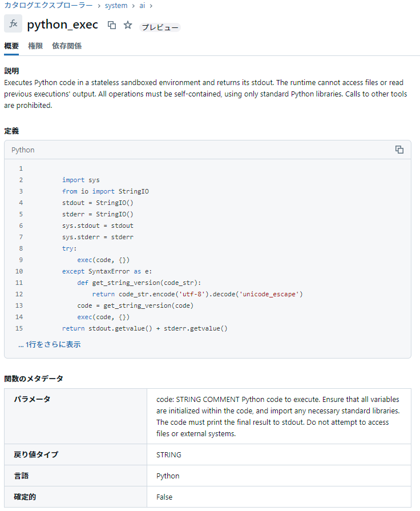Click line number 15 in code gutter
The width and height of the screenshot is (420, 511).
coord(19,328)
